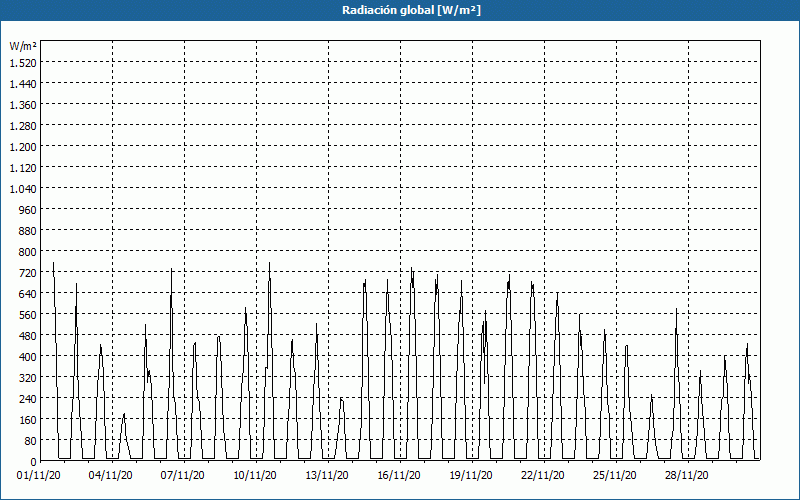Click the 13/11/20 date label

(327, 476)
